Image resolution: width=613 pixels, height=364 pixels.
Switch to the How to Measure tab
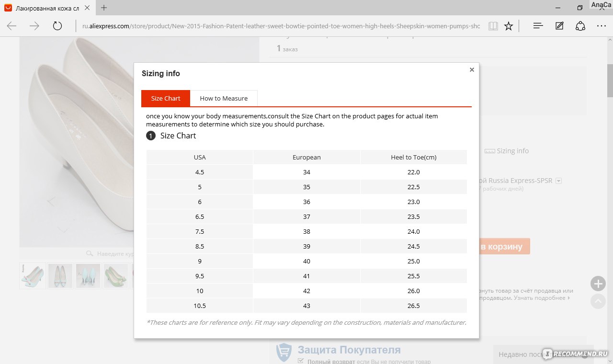point(224,98)
